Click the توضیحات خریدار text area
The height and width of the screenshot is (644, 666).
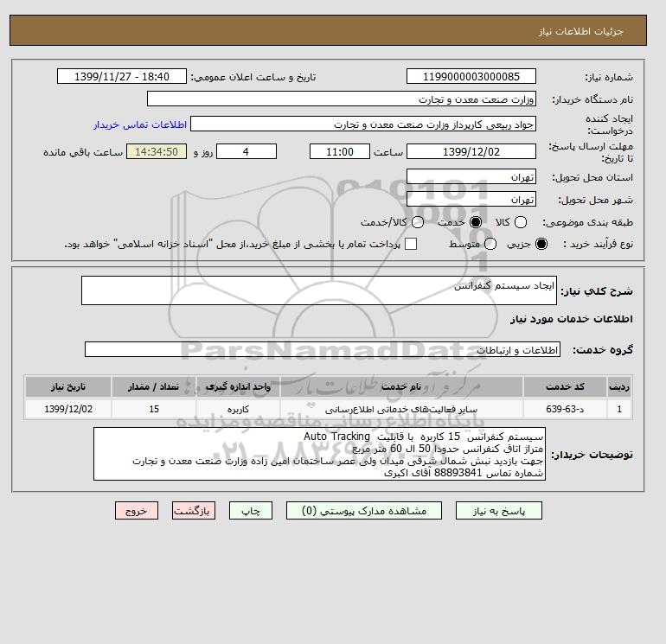(x=319, y=454)
